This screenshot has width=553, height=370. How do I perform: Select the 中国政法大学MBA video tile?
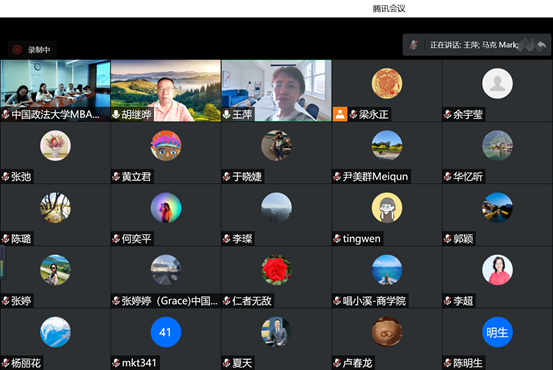(55, 91)
